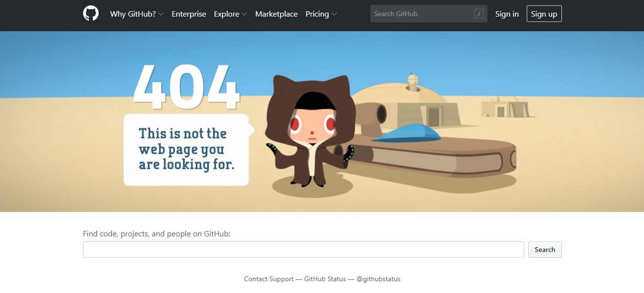The image size is (644, 293).
Task: Click "Find code, projects, and people on GitHub:" label
Action: [x=156, y=233]
